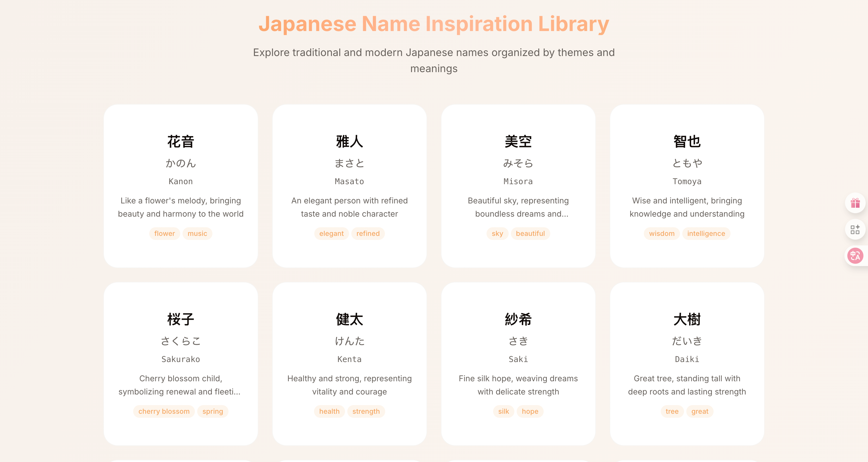The height and width of the screenshot is (462, 868).
Task: Choose the 'great' tag
Action: [x=700, y=411]
